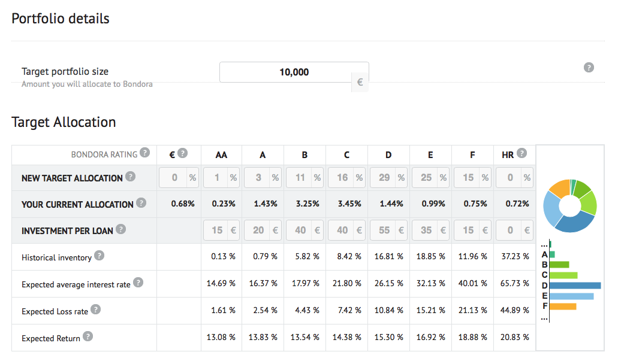The width and height of the screenshot is (618, 364).
Task: Click help icon beside euro column header
Action: pos(182,153)
